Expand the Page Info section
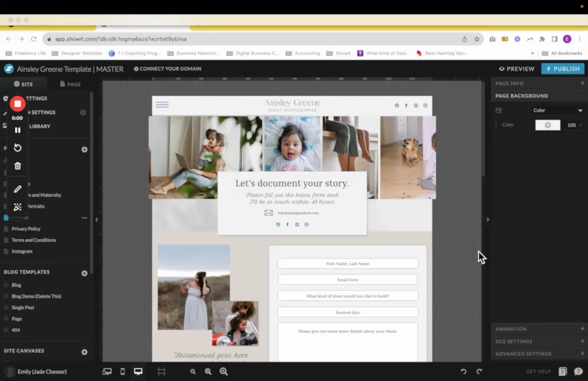The height and width of the screenshot is (381, 588). click(x=582, y=83)
